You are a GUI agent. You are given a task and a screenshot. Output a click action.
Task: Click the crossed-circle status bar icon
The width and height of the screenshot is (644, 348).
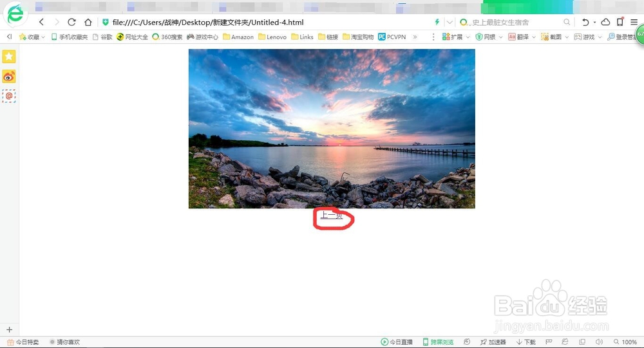point(466,342)
